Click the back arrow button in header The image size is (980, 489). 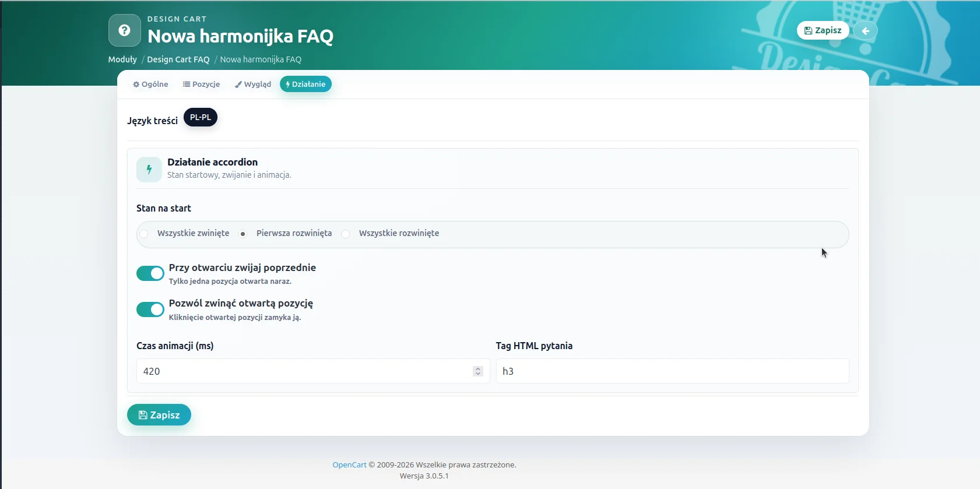(865, 30)
